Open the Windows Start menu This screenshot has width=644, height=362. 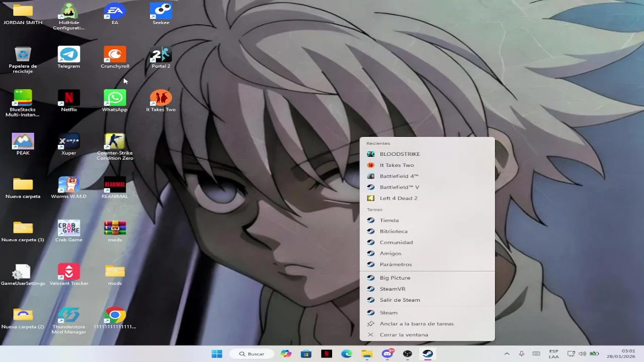click(217, 354)
